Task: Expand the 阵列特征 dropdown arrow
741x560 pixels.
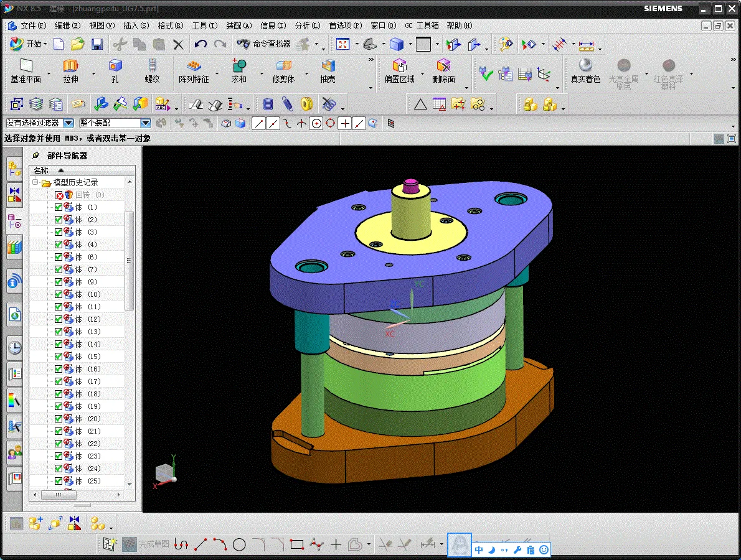Action: (x=217, y=73)
